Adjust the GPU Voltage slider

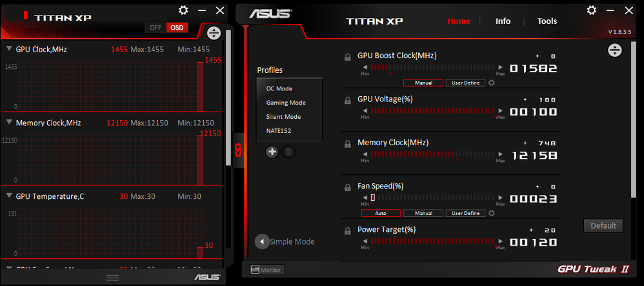pos(433,111)
